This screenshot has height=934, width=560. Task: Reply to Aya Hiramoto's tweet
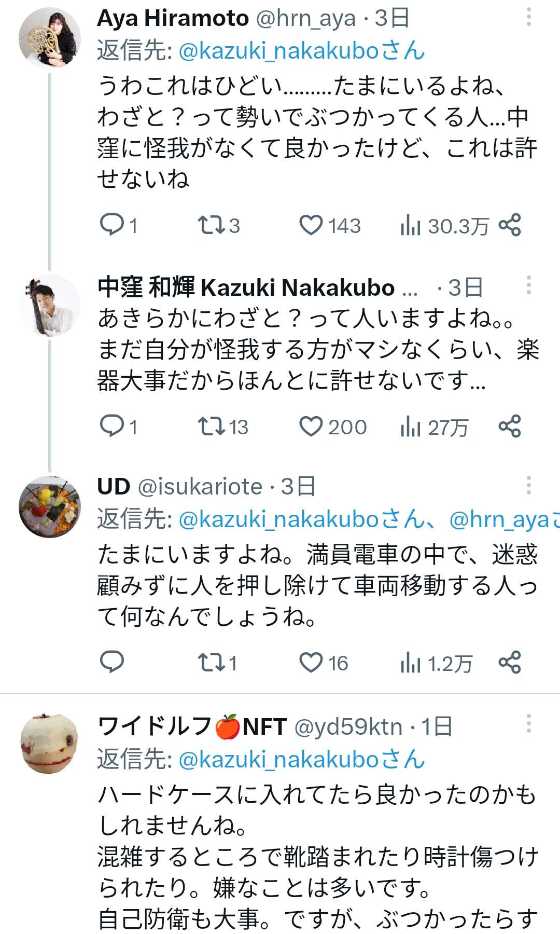(x=111, y=225)
